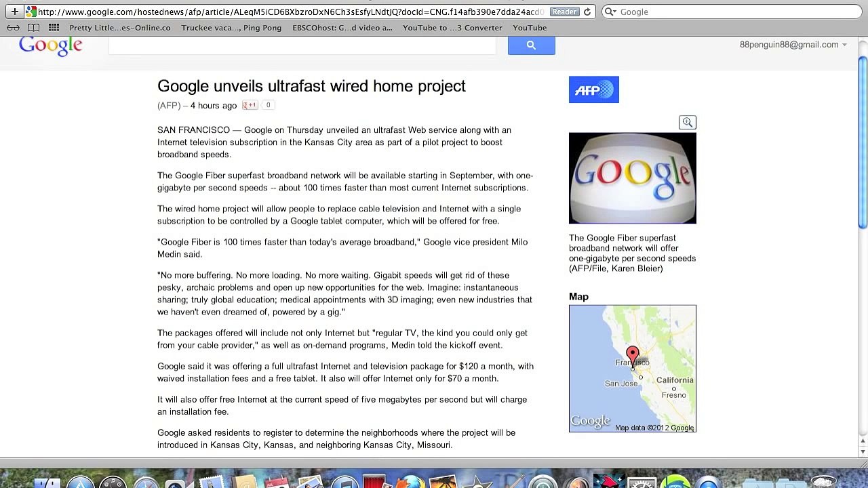Viewport: 868px width, 488px height.
Task: Click paragraph starting 'Google asked residents'
Action: pyautogui.click(x=336, y=439)
